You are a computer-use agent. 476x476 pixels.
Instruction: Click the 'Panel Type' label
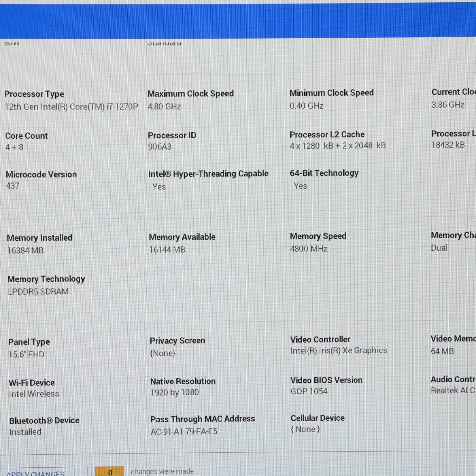29,342
